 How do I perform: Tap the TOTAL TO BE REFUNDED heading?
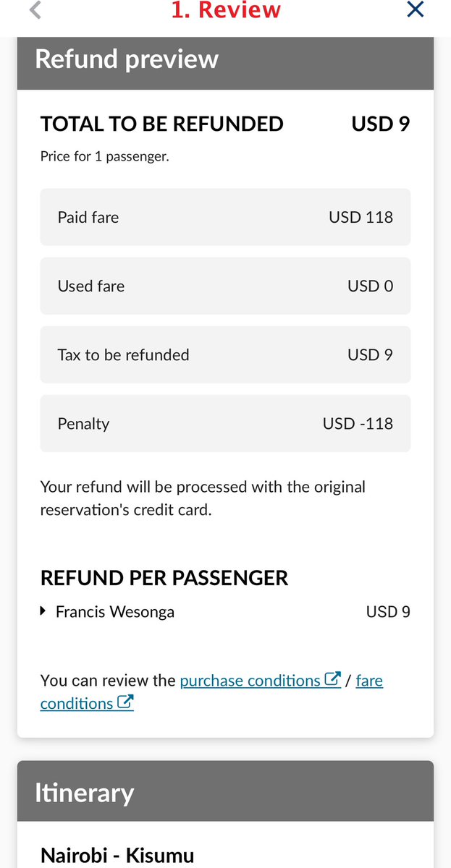[x=162, y=124]
